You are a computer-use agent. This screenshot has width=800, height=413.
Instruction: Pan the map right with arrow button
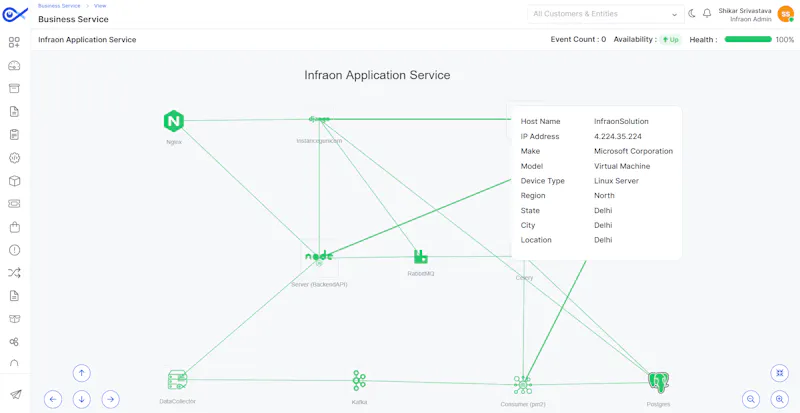111,399
